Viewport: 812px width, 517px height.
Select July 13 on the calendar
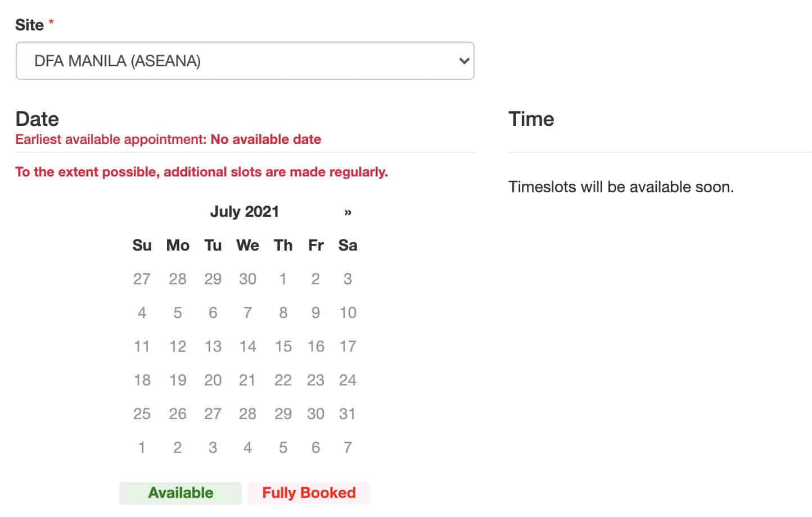[213, 346]
